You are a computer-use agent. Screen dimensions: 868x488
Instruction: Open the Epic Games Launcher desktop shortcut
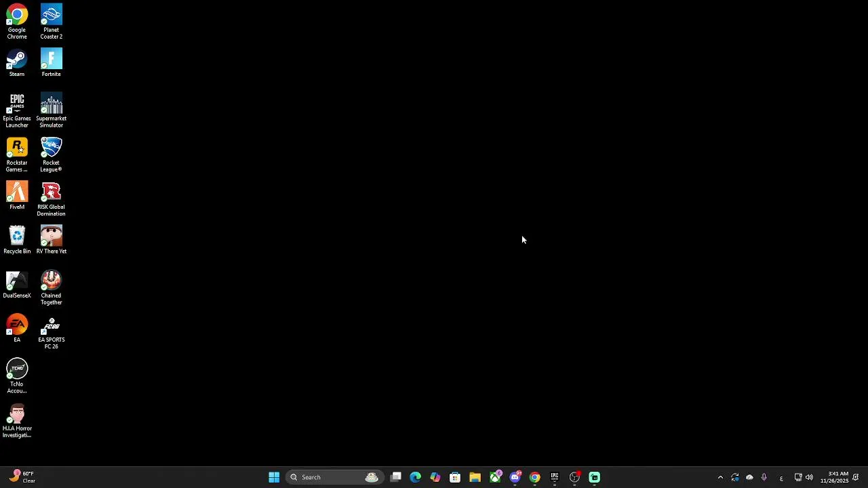[17, 110]
